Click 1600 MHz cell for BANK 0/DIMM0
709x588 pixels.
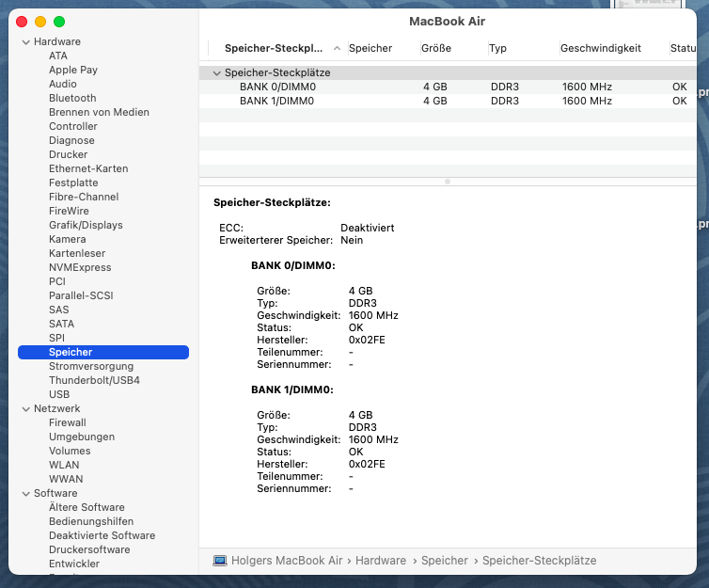click(x=587, y=87)
